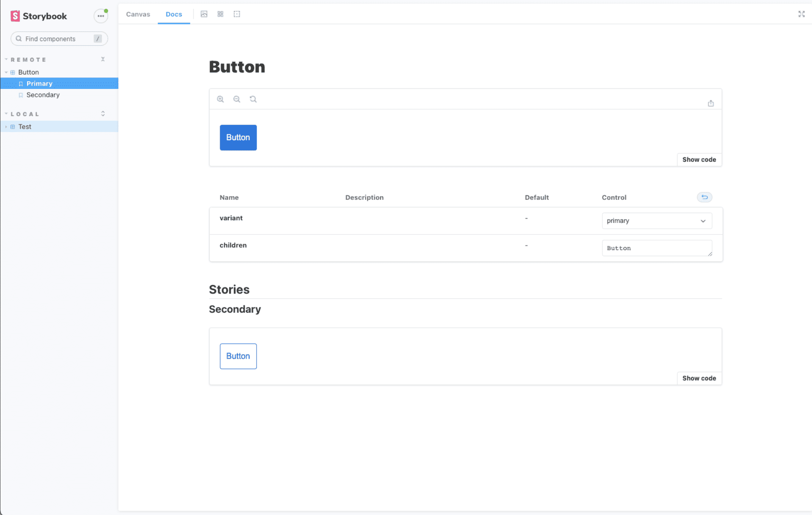The width and height of the screenshot is (812, 515).
Task: Reset zoom in the preview toolbar
Action: coord(253,99)
